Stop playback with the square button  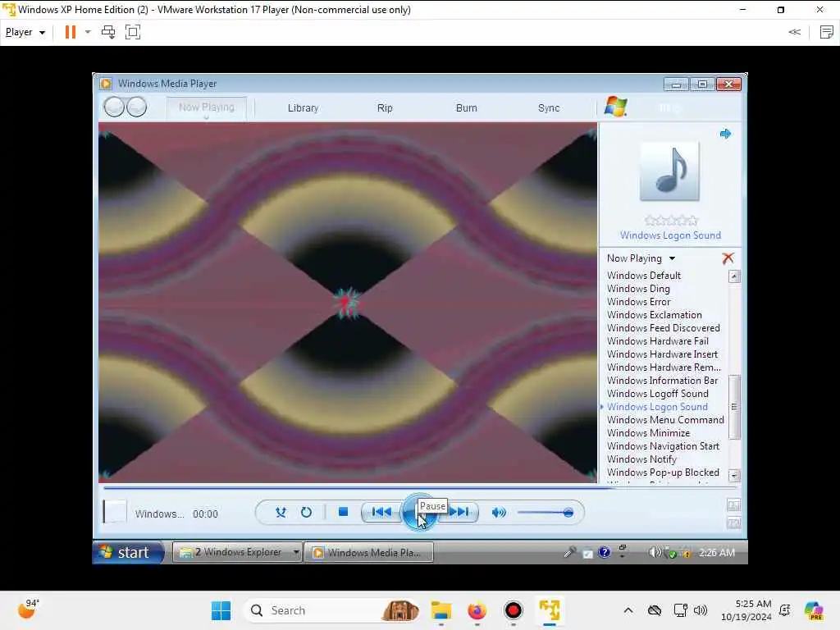[x=344, y=512]
